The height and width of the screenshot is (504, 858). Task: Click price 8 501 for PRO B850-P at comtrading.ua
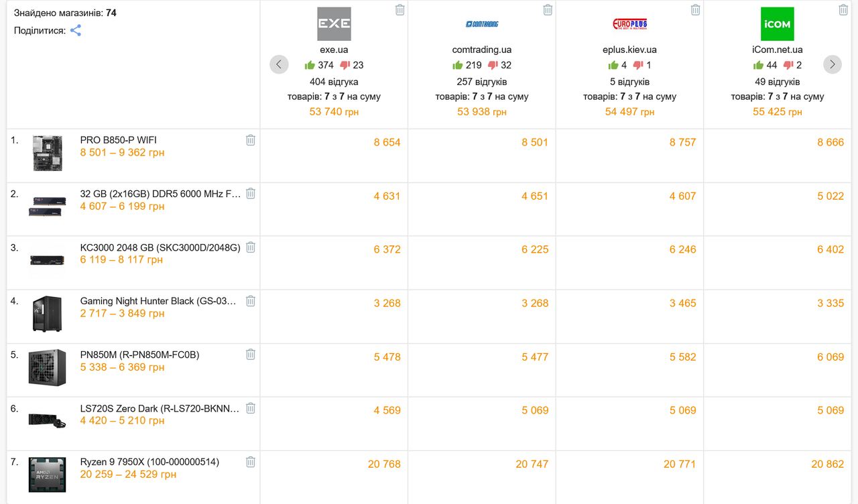click(535, 142)
